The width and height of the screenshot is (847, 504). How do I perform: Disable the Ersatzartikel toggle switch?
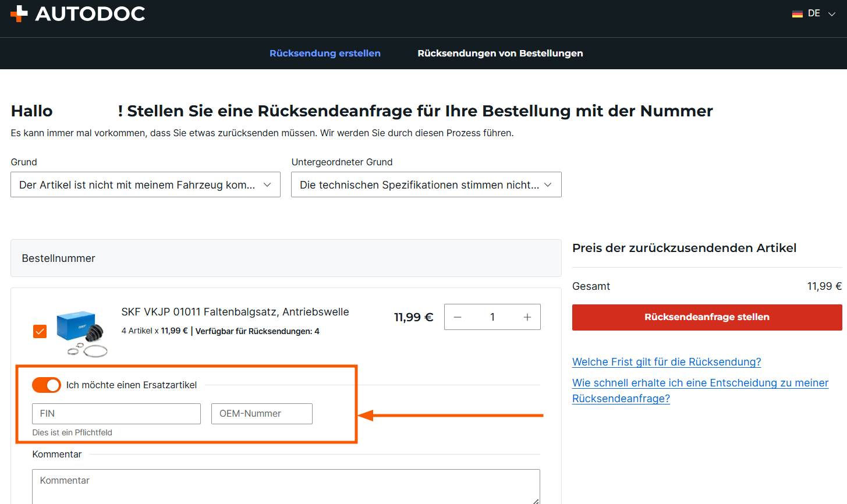[47, 385]
